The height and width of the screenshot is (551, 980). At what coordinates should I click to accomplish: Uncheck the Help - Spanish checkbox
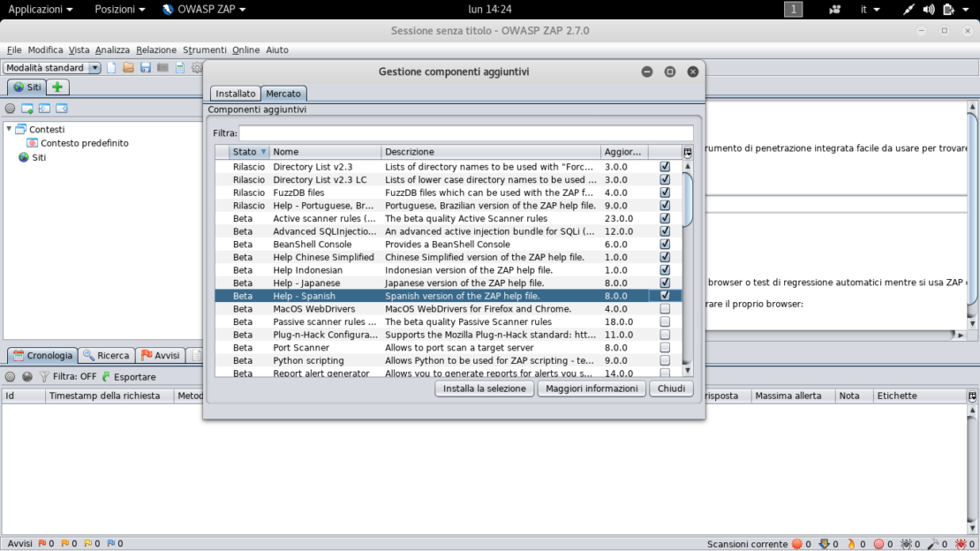point(665,296)
